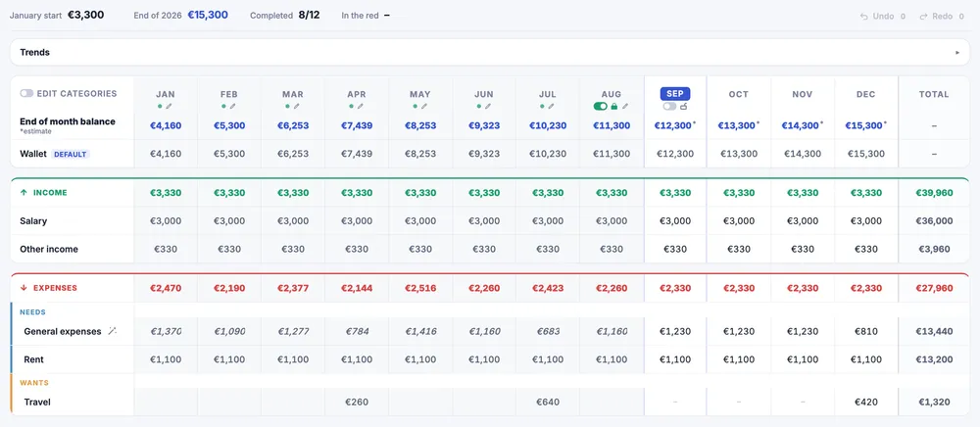980x427 pixels.
Task: Click the up arrow icon next to INCOME
Action: click(24, 193)
